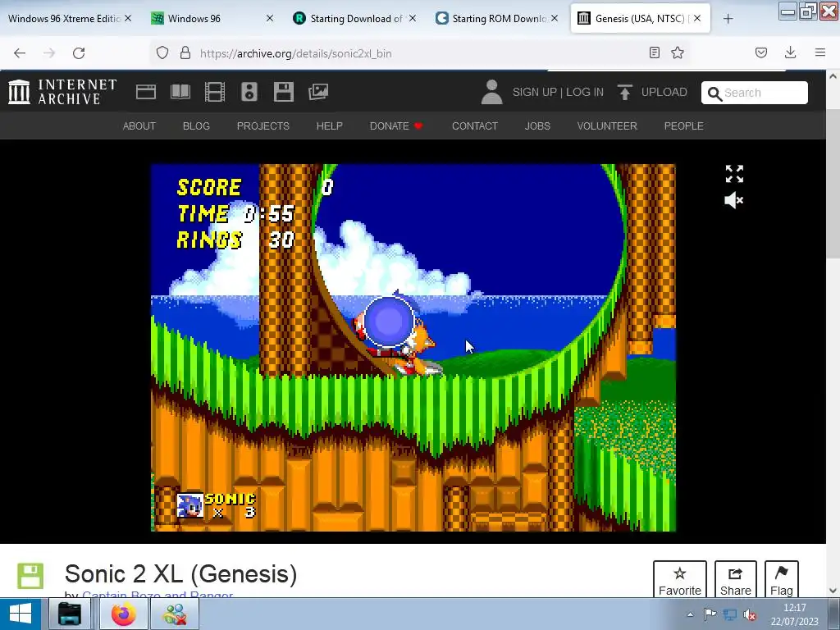
Task: Open tracking protection shield icon
Action: click(x=162, y=53)
